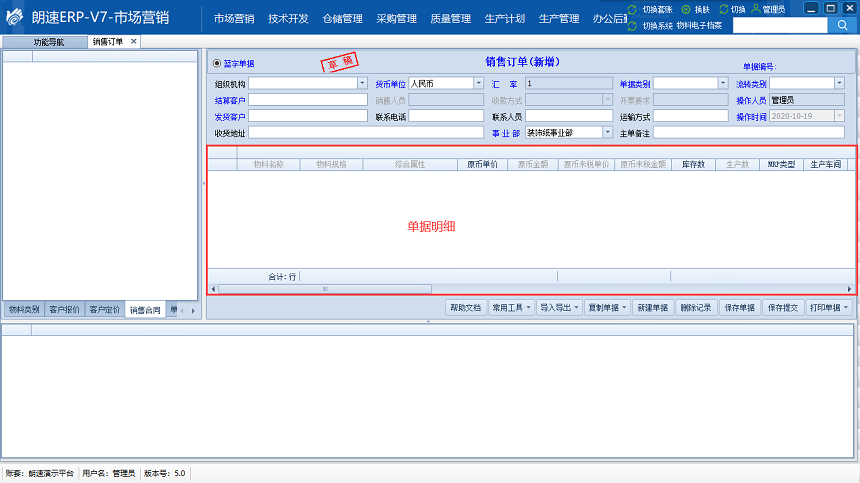
Task: Click the 物料名称 column header
Action: [x=268, y=164]
